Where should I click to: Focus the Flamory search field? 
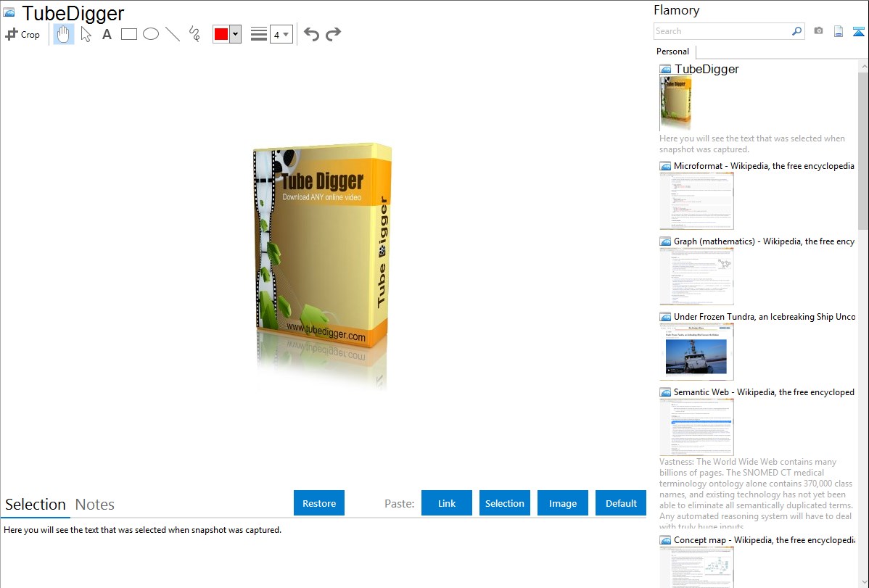(x=722, y=31)
